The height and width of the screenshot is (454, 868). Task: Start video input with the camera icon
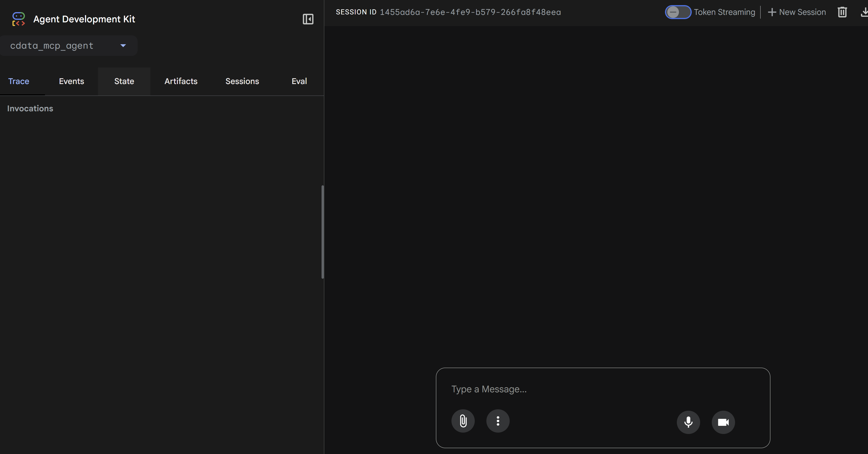pyautogui.click(x=723, y=422)
